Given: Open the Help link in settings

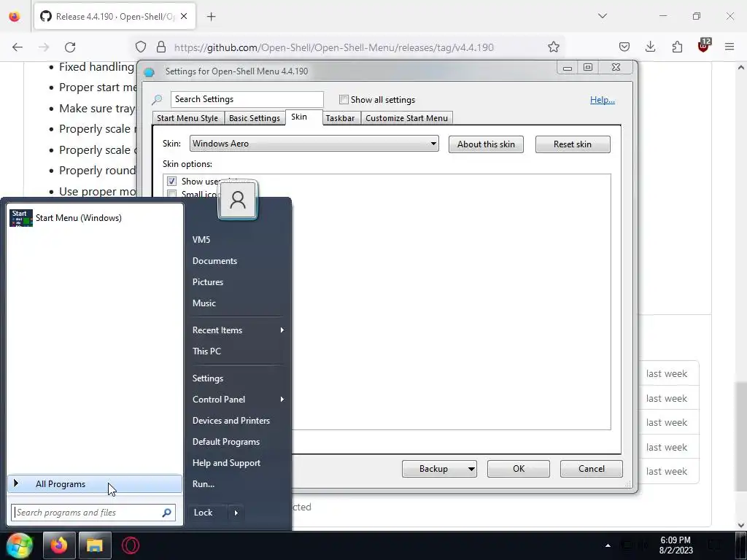Looking at the screenshot, I should 602,99.
